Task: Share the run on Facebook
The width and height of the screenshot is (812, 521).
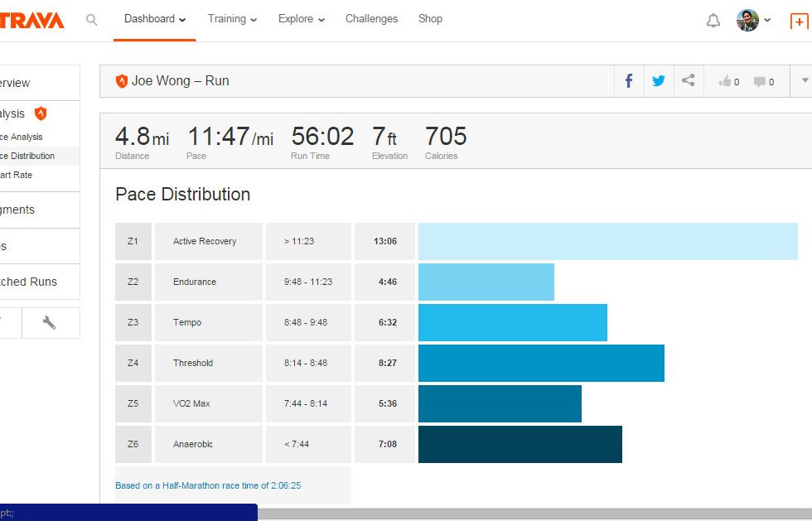Action: [x=628, y=81]
